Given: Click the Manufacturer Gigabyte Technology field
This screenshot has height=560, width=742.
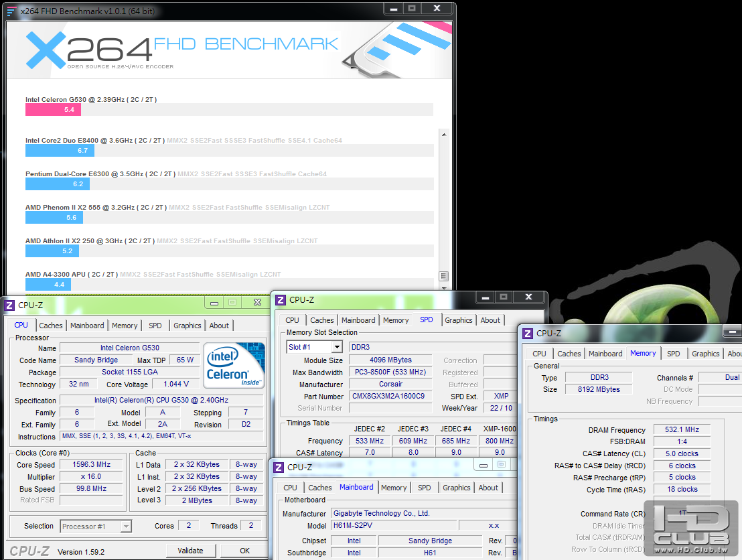Looking at the screenshot, I should click(423, 513).
